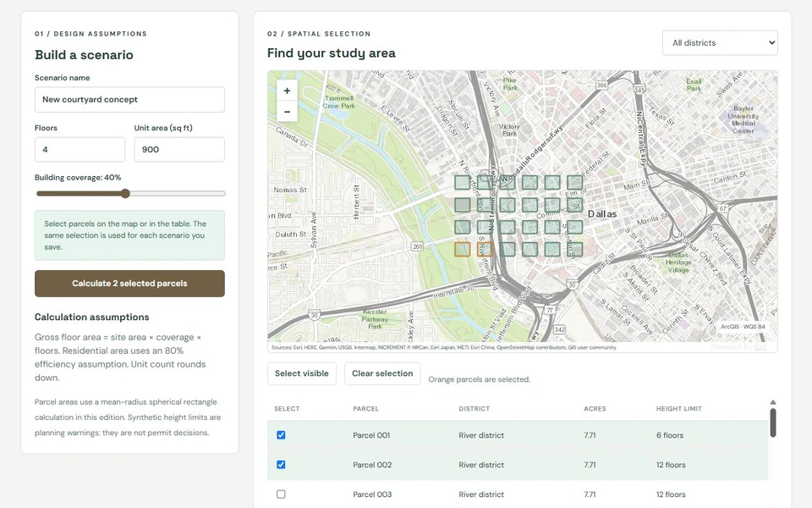Image resolution: width=812 pixels, height=508 pixels.
Task: Click the route 342 shield on map
Action: click(559, 329)
